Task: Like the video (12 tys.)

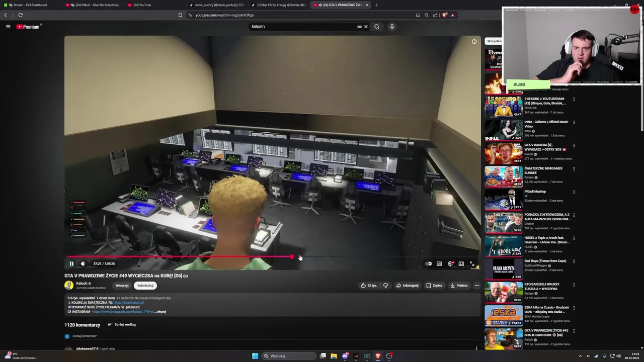Action: (369, 286)
